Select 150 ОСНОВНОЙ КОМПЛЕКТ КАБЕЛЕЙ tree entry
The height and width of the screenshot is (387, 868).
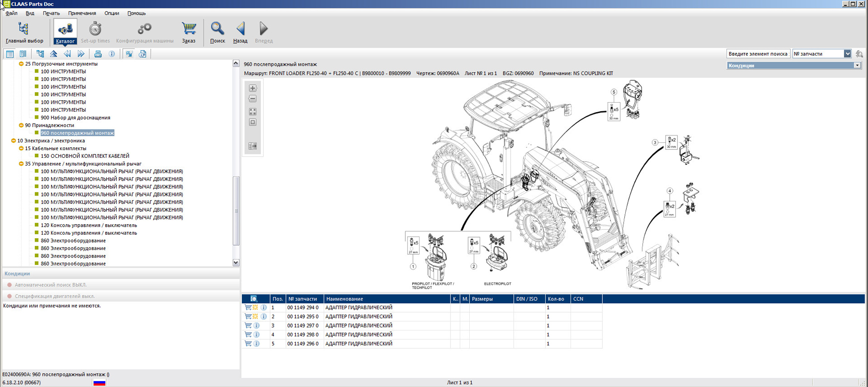coord(85,156)
